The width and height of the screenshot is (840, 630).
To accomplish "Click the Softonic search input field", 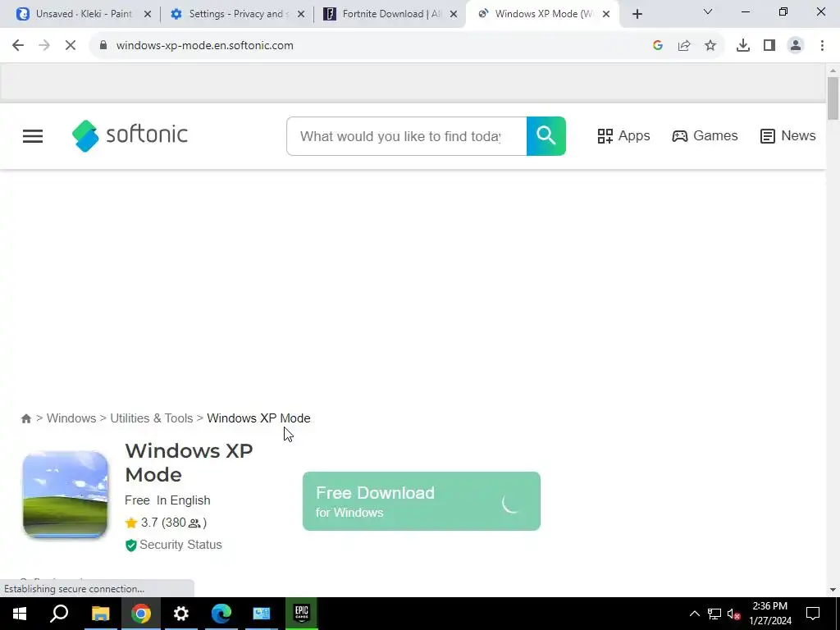I will [407, 136].
